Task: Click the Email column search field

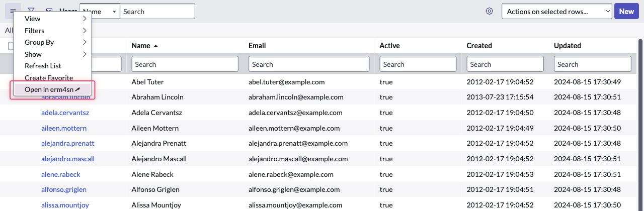Action: tap(309, 64)
